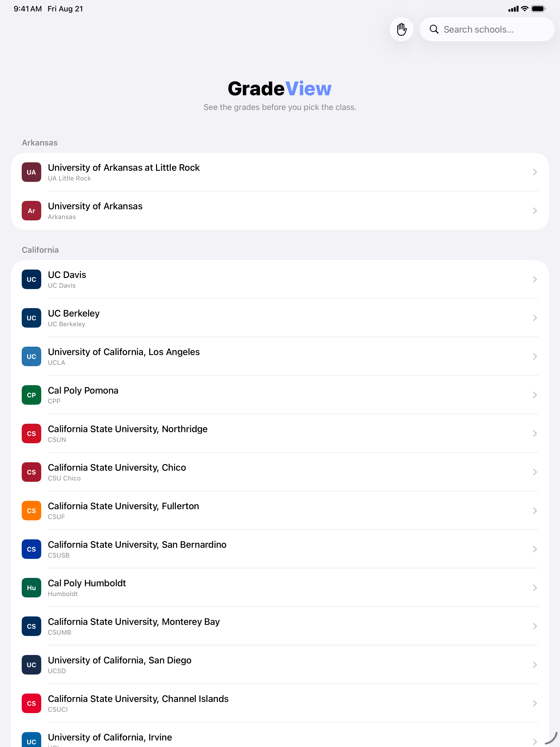Image resolution: width=560 pixels, height=747 pixels.
Task: Open University of Arkansas at Little Rock
Action: point(280,172)
